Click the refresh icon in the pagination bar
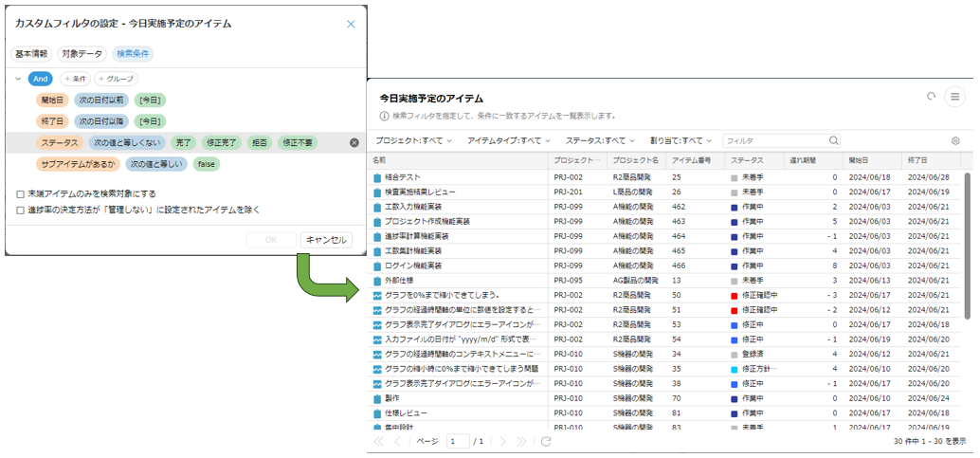This screenshot has height=458, width=980. [546, 442]
